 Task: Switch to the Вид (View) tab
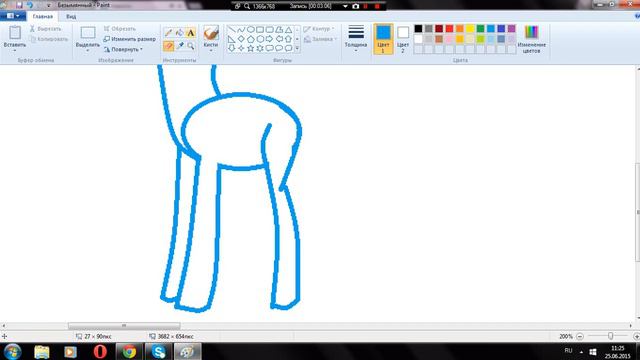tap(71, 17)
